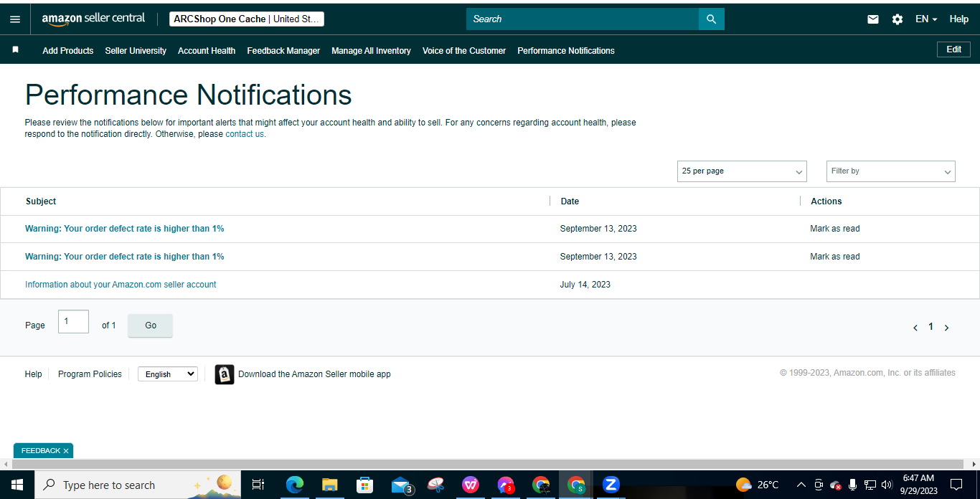980x499 pixels.
Task: Open WPS Office from the taskbar
Action: [x=471, y=485]
